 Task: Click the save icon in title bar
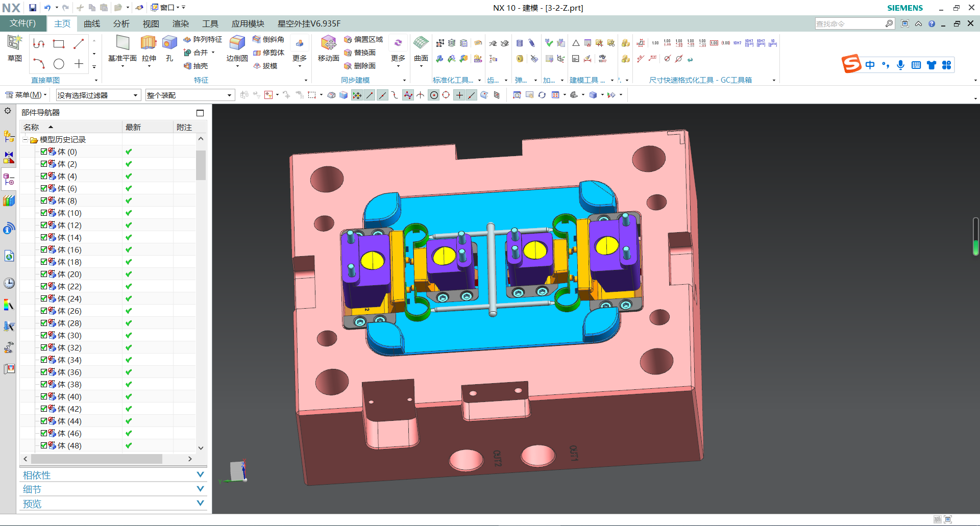pyautogui.click(x=33, y=8)
